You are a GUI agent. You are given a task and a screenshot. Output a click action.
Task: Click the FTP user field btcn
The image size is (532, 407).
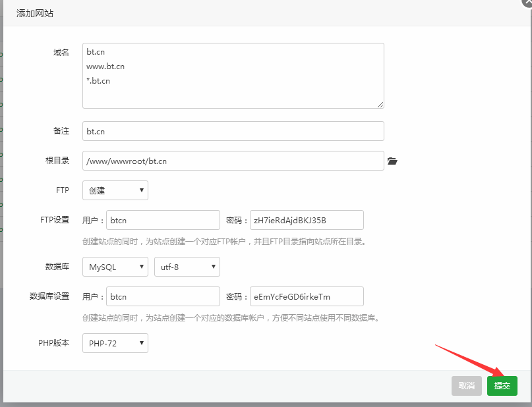click(x=163, y=220)
